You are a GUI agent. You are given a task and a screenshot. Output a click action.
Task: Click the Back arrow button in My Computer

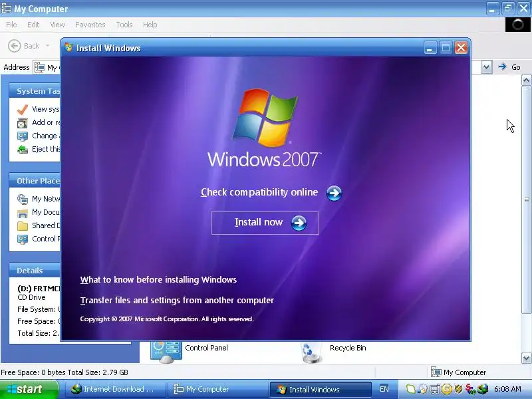tap(14, 46)
